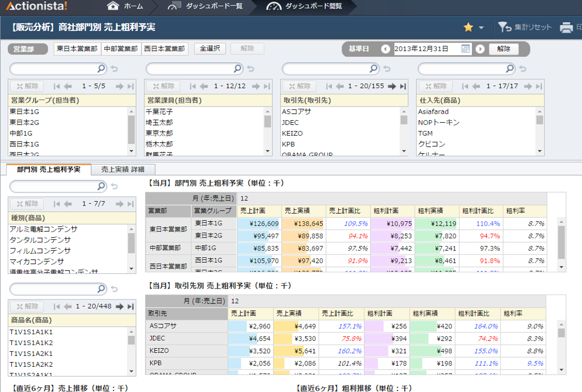Switch to 売上実績 詳細 tab

[123, 169]
